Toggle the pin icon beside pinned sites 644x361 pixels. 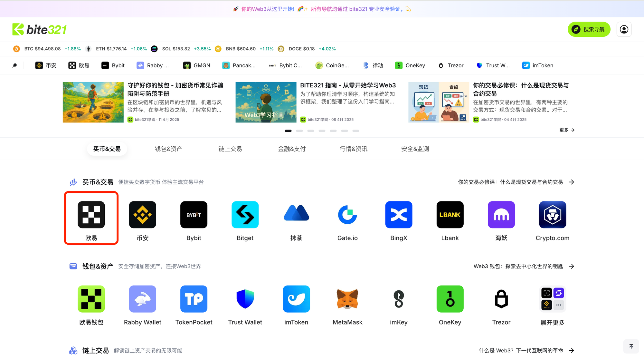coord(14,65)
